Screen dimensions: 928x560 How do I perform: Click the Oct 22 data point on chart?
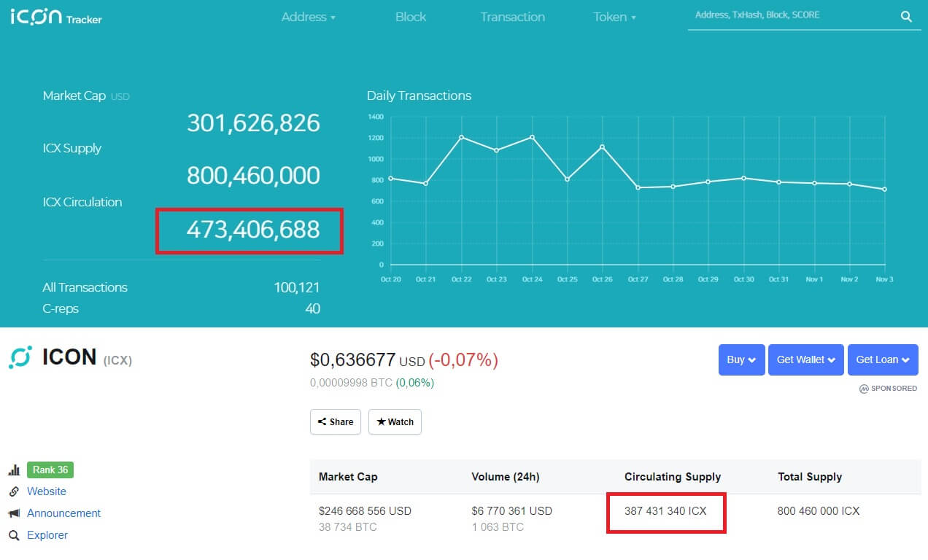click(461, 137)
